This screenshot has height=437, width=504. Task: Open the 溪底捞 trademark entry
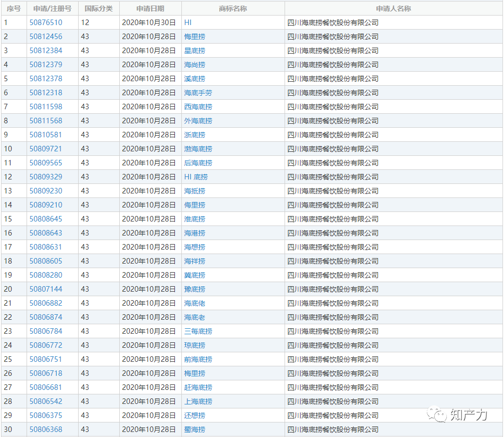tap(195, 79)
